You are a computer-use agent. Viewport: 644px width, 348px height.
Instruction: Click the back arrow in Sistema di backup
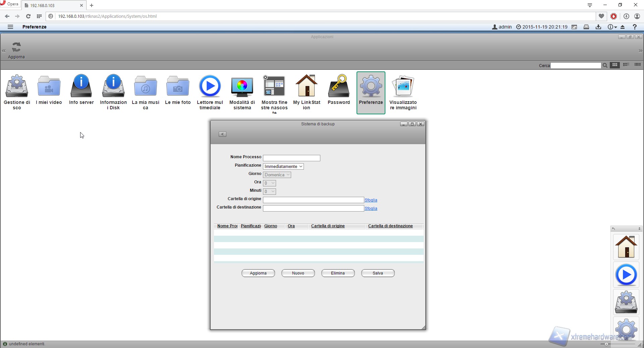pyautogui.click(x=222, y=134)
